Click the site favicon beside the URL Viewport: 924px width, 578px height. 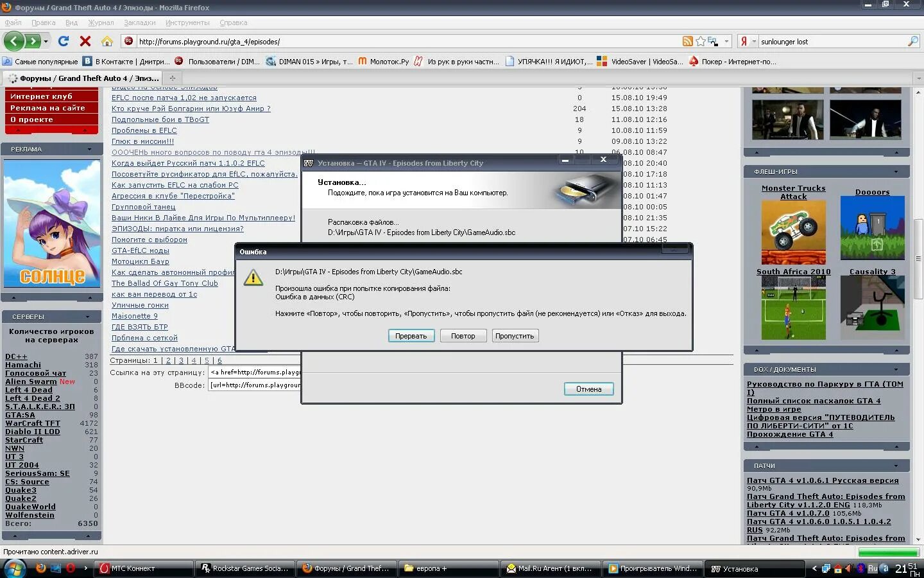128,41
